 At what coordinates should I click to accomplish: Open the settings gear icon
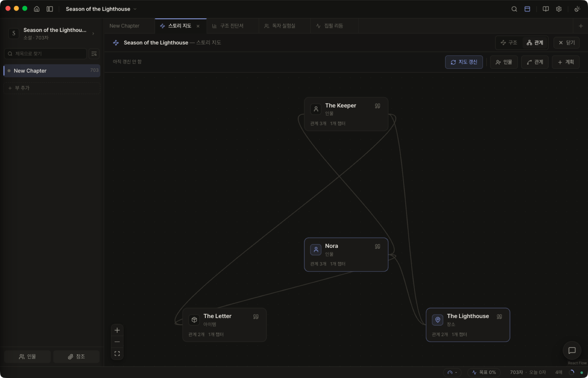click(x=559, y=9)
